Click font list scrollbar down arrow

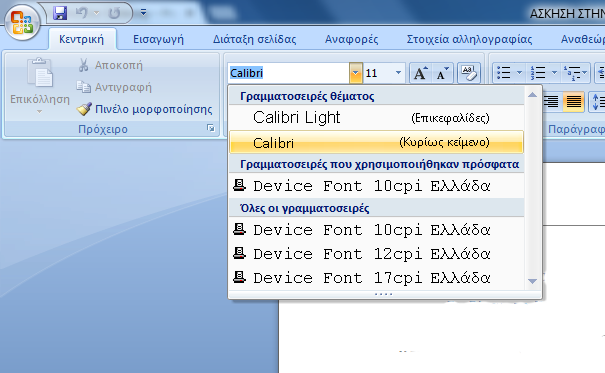(x=532, y=282)
